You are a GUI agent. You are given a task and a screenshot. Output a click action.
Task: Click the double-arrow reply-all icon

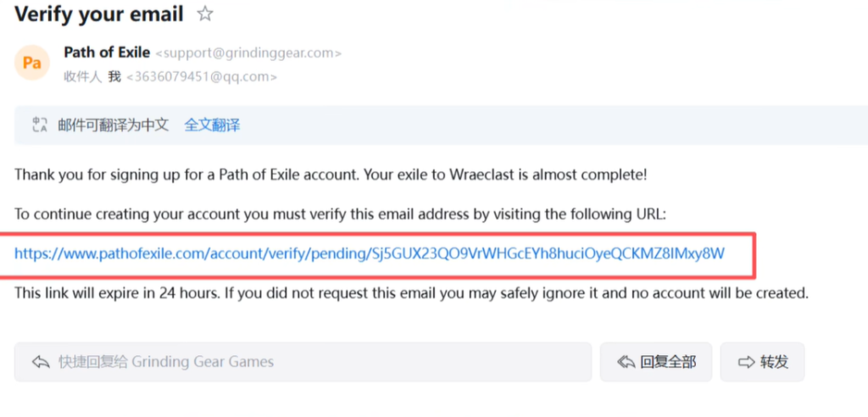[x=626, y=362]
